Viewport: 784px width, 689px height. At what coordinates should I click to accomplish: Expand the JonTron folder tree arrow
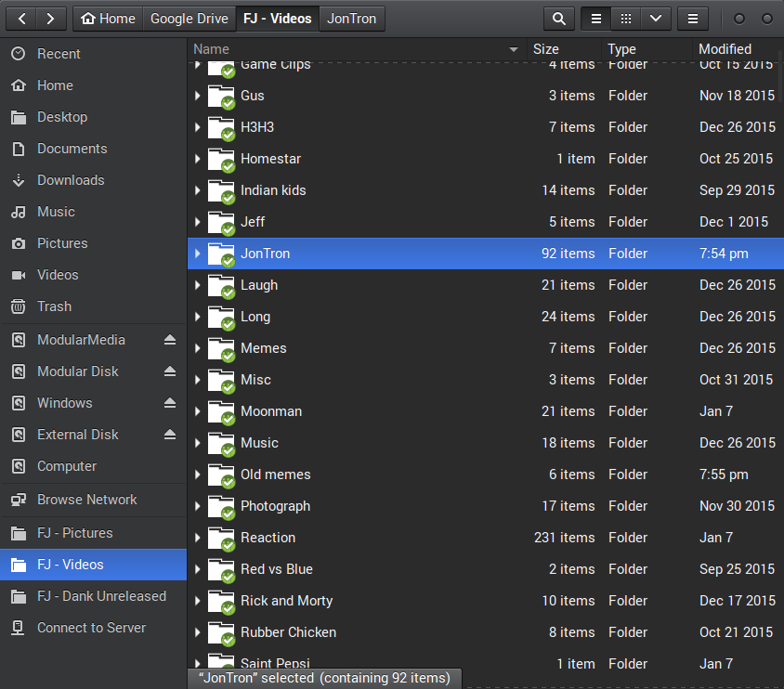click(198, 253)
